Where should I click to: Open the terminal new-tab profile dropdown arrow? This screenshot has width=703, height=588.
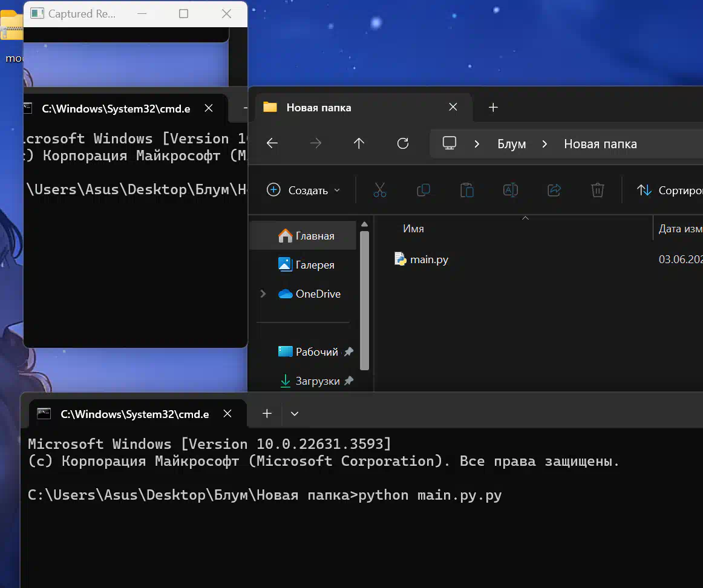(x=295, y=414)
